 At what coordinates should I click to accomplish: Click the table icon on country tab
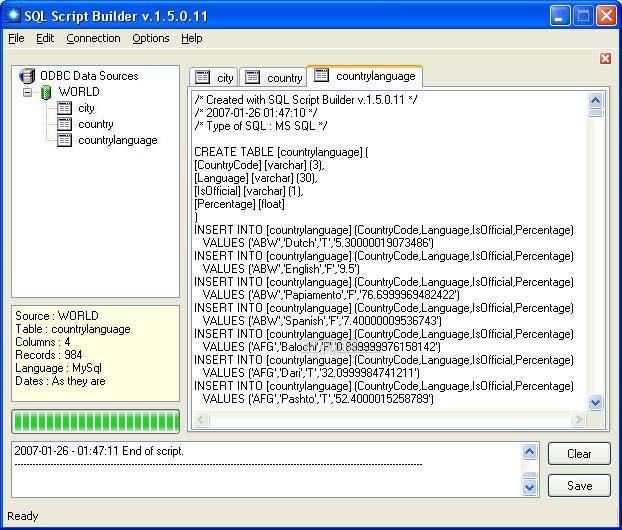252,77
